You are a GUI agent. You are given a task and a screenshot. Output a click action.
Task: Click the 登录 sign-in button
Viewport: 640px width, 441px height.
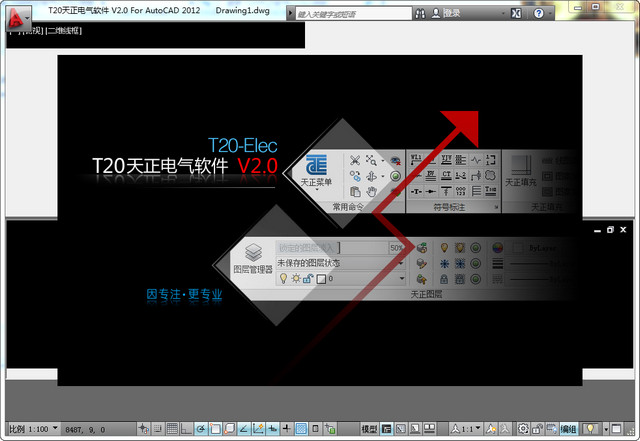(446, 13)
